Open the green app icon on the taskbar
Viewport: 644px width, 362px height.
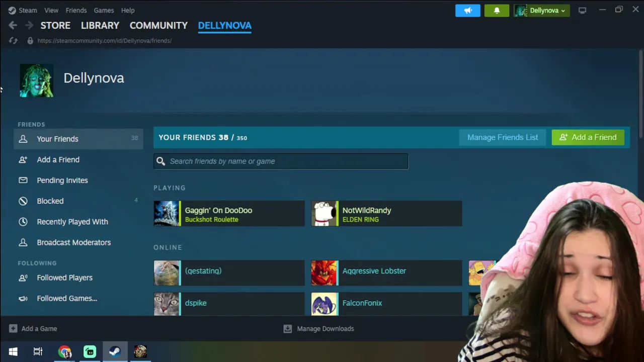(x=90, y=351)
